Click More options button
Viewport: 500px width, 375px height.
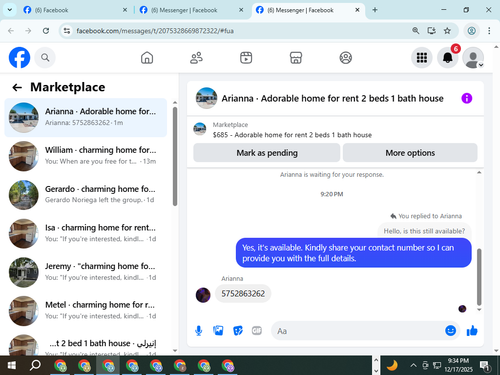point(410,153)
